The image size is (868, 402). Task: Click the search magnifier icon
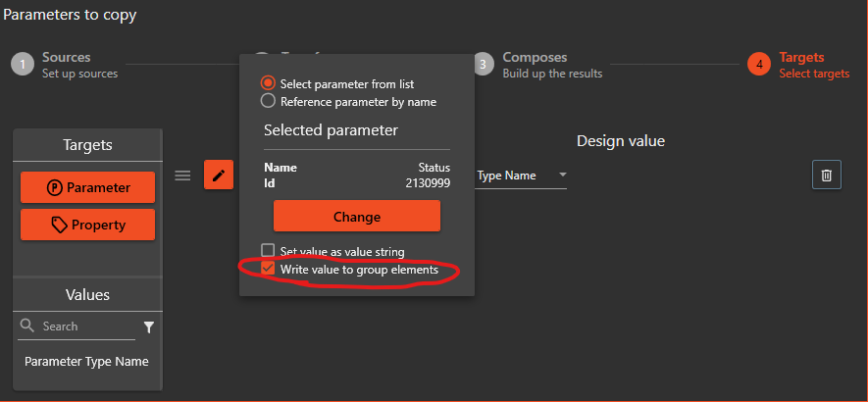pyautogui.click(x=27, y=326)
